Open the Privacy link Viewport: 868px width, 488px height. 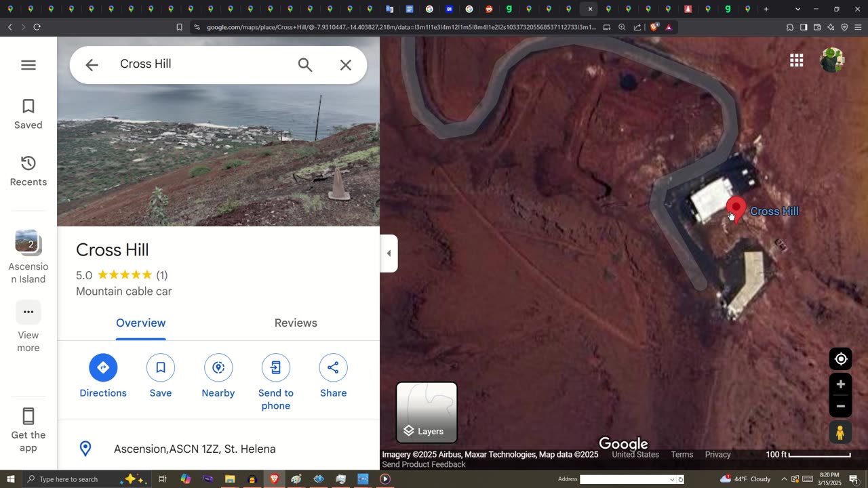[x=717, y=455]
